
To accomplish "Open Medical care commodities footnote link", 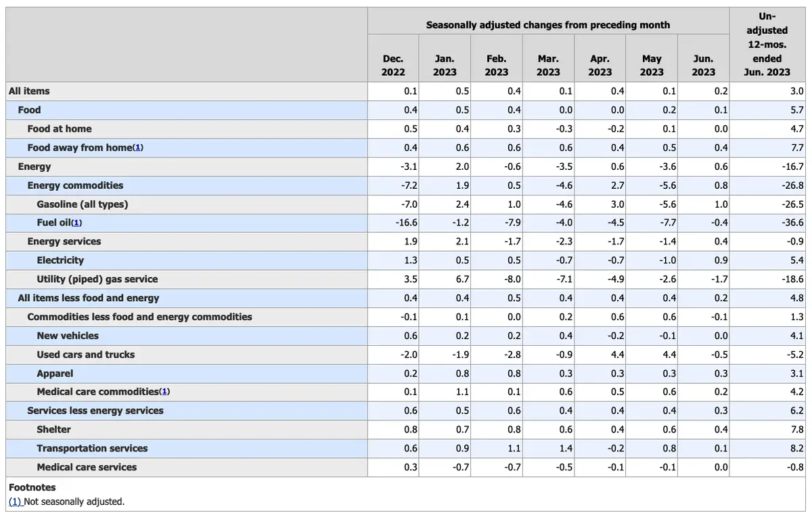I will pyautogui.click(x=164, y=391).
